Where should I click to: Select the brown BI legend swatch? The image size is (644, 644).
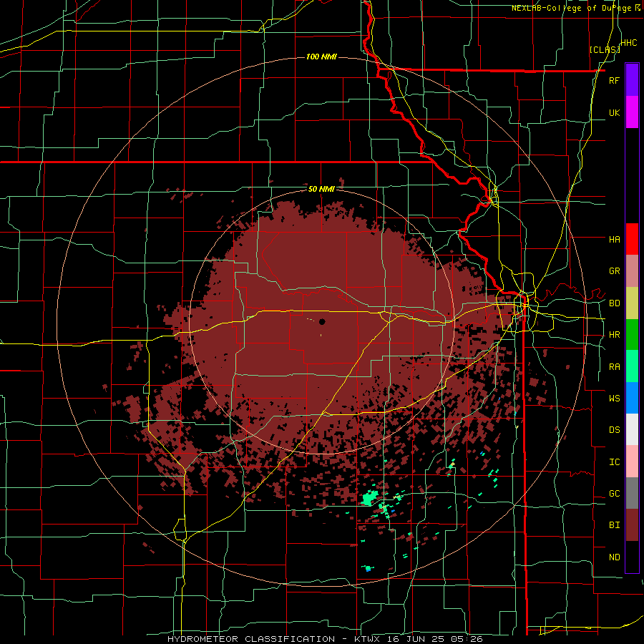coord(632,525)
